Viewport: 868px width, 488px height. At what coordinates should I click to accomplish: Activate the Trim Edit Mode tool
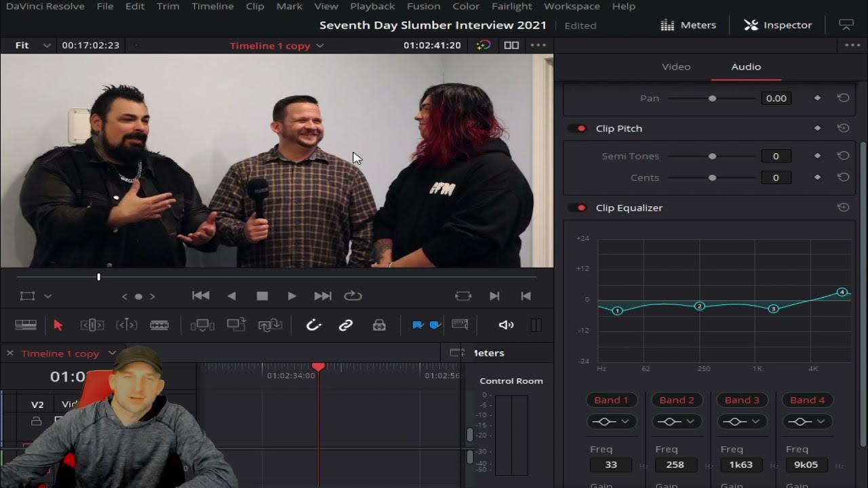(x=92, y=325)
